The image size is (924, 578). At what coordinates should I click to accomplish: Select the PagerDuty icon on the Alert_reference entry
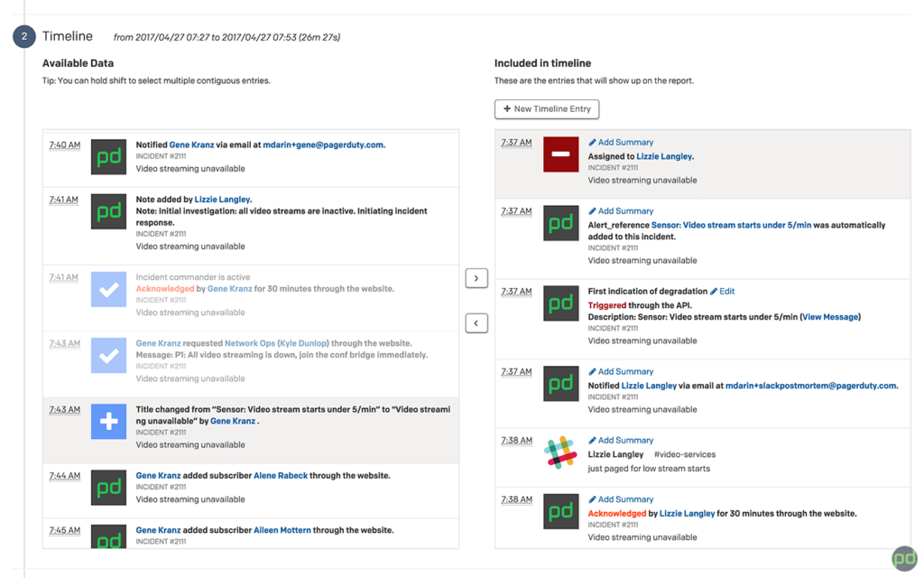[x=561, y=223]
